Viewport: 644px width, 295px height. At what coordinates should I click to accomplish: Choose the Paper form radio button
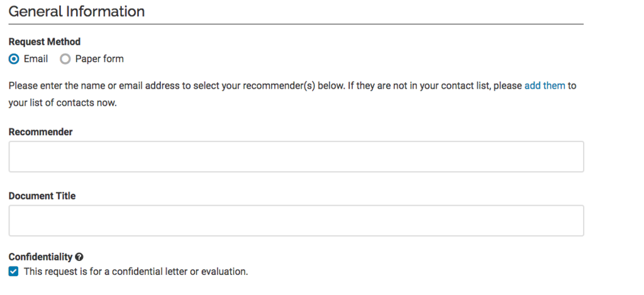[65, 59]
